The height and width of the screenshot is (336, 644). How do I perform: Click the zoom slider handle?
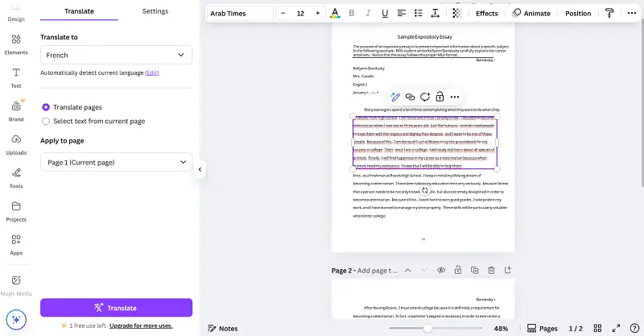(x=427, y=328)
